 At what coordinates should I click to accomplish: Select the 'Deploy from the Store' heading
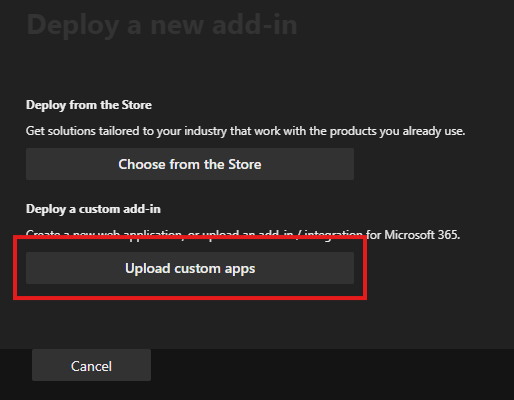89,105
